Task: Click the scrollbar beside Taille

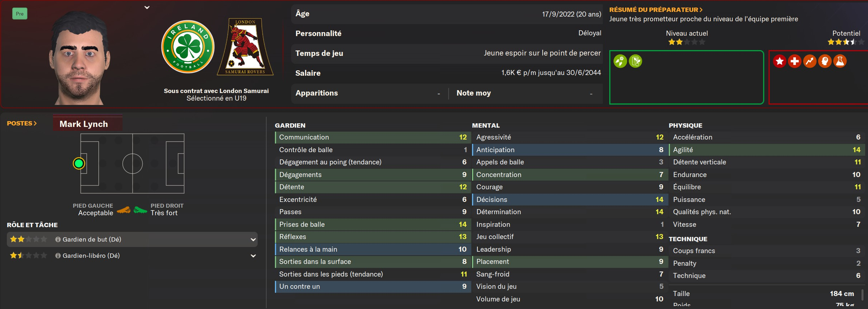Action: pos(862,295)
